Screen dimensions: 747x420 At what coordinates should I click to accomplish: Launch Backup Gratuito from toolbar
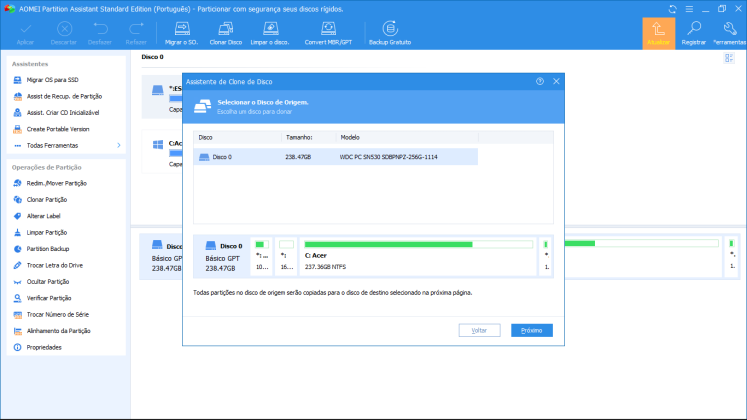coord(390,33)
